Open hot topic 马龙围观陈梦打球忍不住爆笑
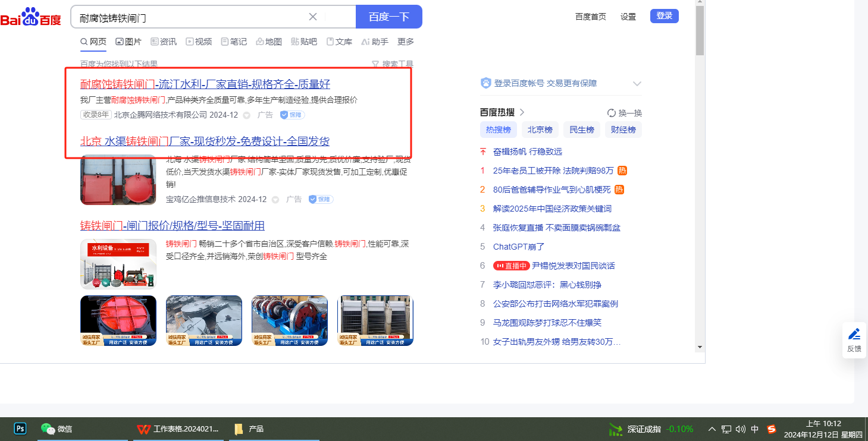Viewport: 868px width, 441px height. tap(547, 323)
